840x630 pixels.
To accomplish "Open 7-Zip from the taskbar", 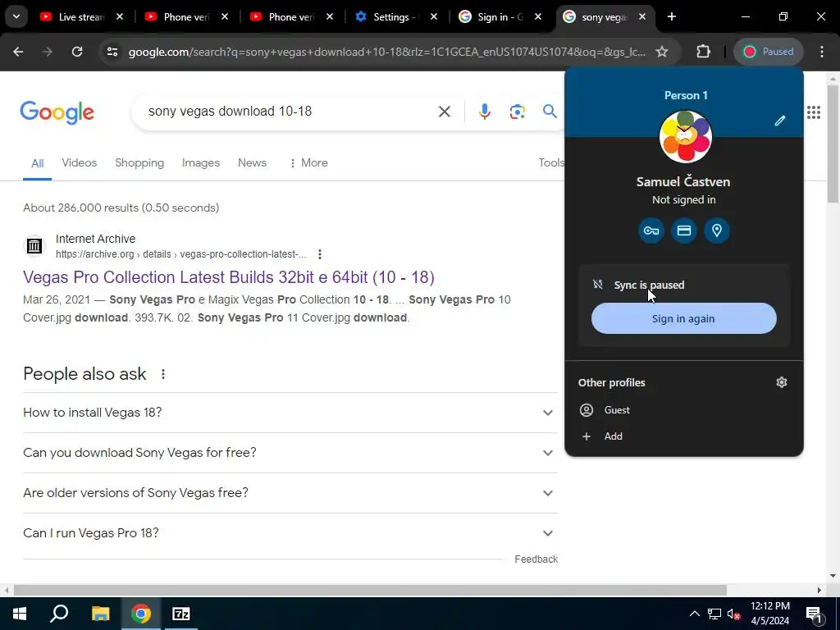I will pyautogui.click(x=181, y=614).
